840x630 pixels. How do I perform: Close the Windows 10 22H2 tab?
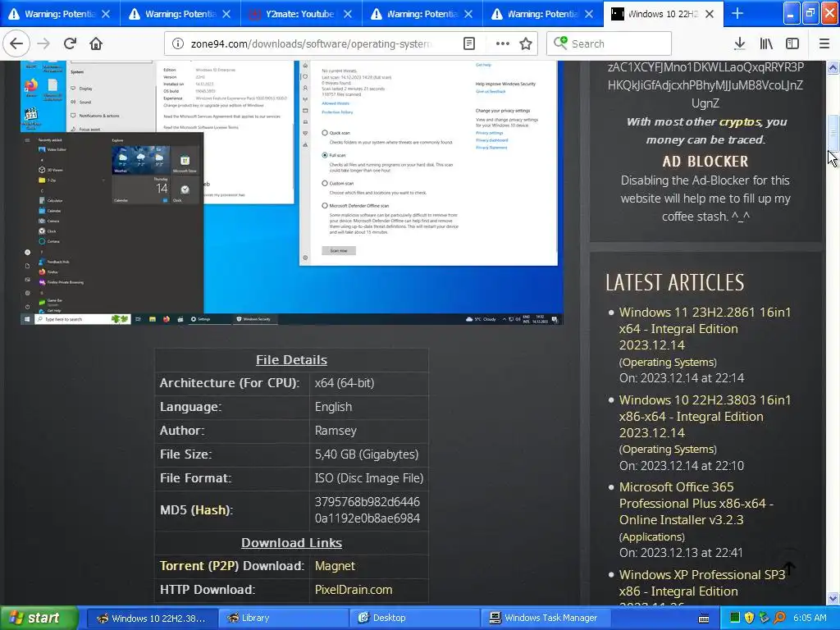710,14
